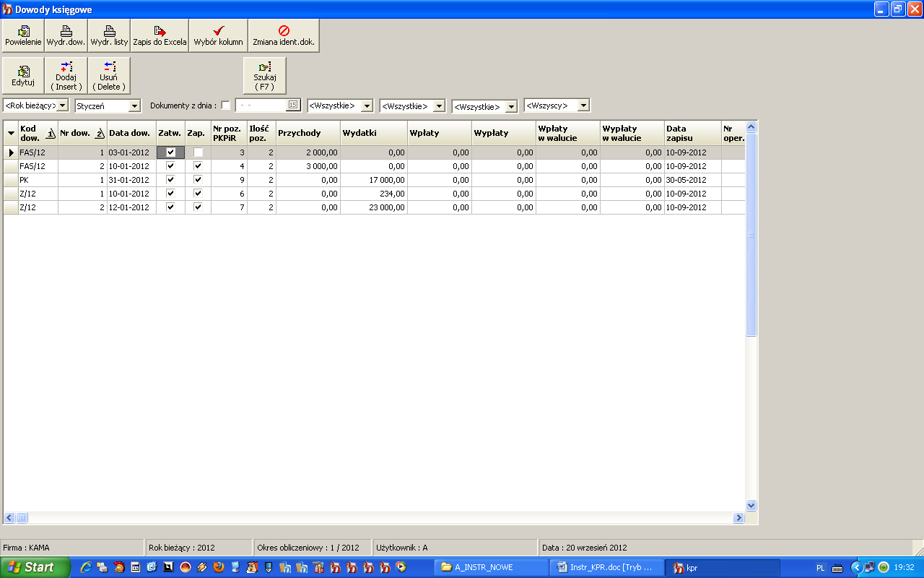
Task: Toggle Zap. checkbox for FAS/12 10-01-2012 row
Action: [x=198, y=166]
